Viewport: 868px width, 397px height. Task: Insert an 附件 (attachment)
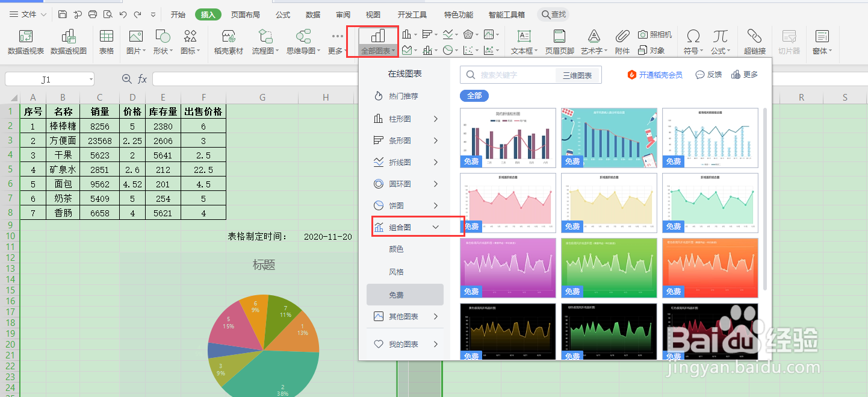coord(622,41)
